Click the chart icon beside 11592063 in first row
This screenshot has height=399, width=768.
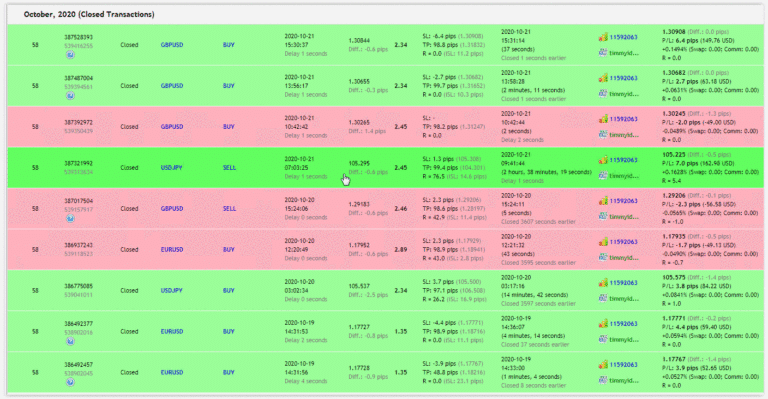[603, 37]
